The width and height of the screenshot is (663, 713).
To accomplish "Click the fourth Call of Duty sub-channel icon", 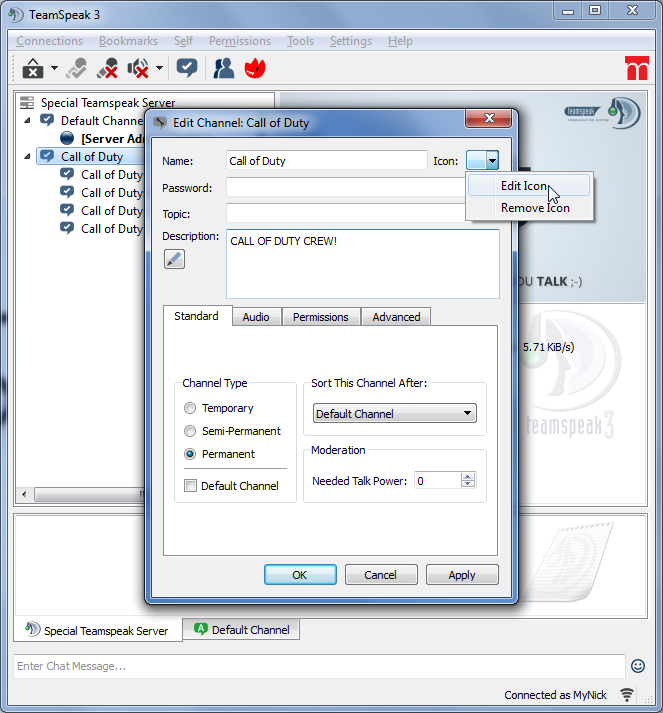I will [67, 228].
